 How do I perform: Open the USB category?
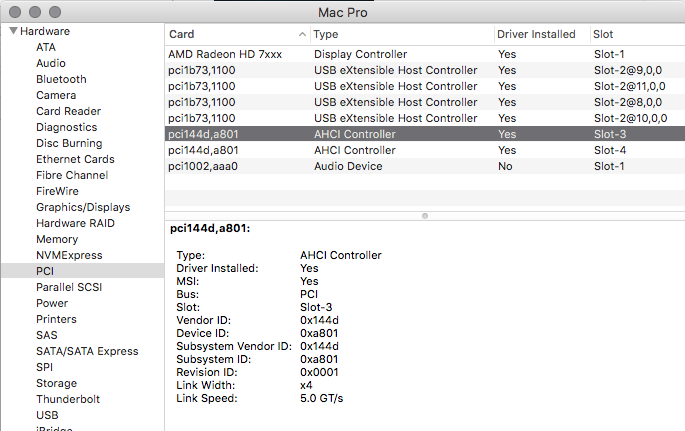click(47, 415)
